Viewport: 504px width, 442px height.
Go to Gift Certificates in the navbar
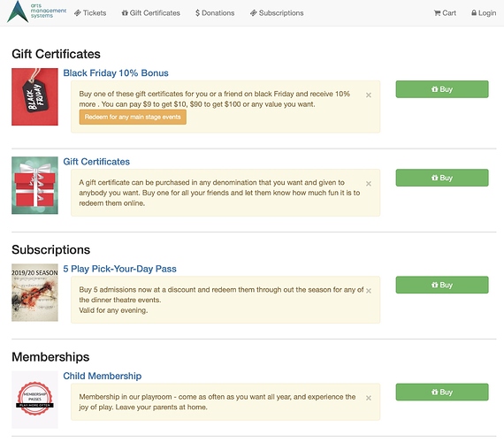pyautogui.click(x=150, y=13)
